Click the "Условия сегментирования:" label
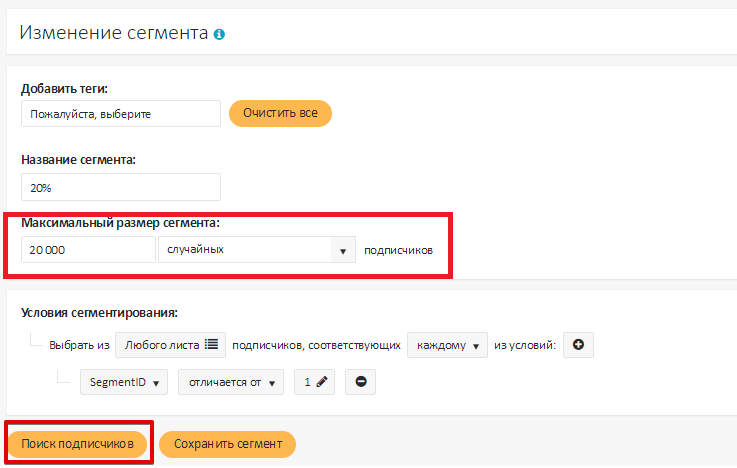 (99, 312)
